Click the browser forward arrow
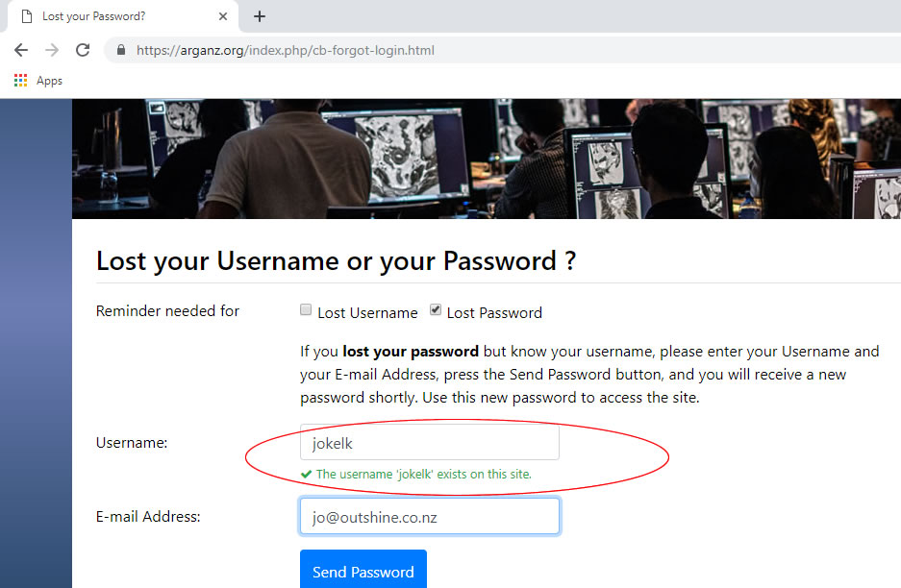This screenshot has width=901, height=588. pos(52,50)
